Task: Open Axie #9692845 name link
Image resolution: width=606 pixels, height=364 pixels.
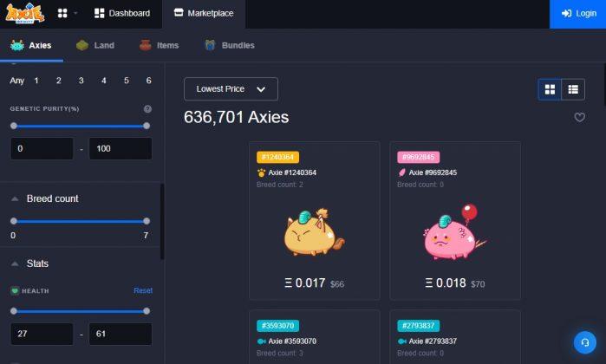Action: coord(433,172)
